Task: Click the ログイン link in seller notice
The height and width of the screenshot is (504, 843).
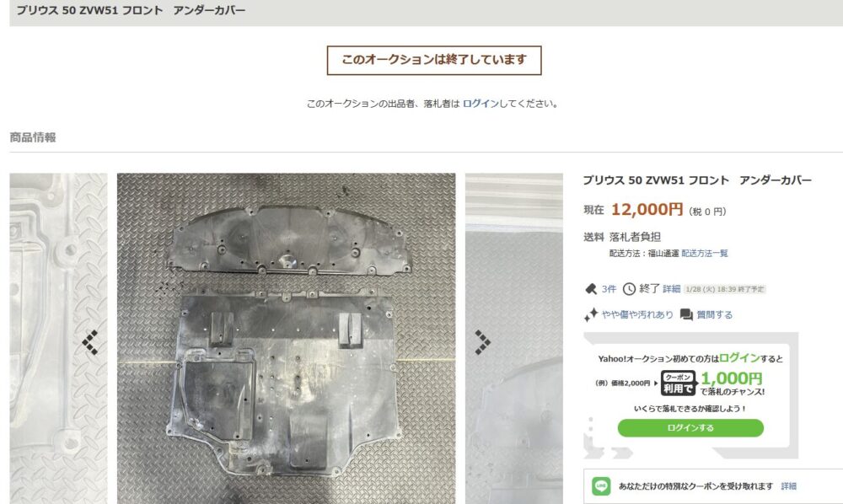Action: [x=481, y=104]
